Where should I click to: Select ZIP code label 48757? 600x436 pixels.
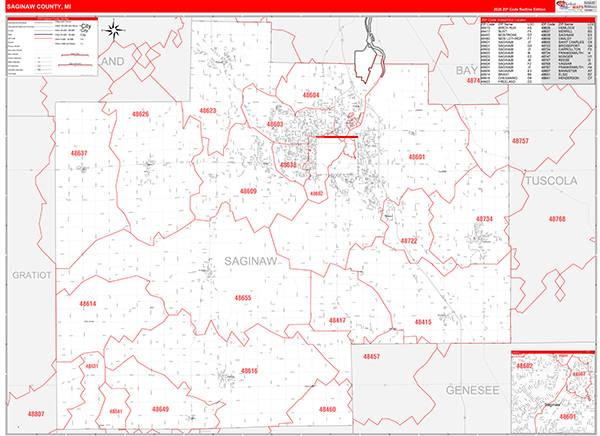[520, 141]
